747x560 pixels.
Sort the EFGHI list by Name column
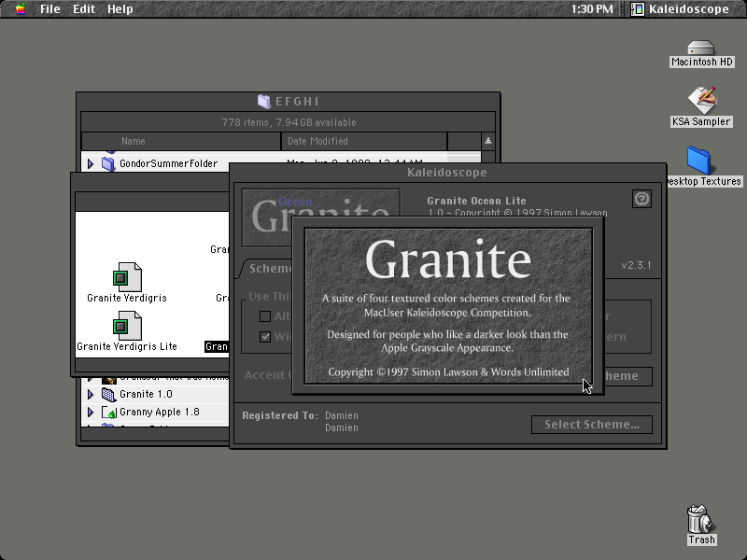181,142
